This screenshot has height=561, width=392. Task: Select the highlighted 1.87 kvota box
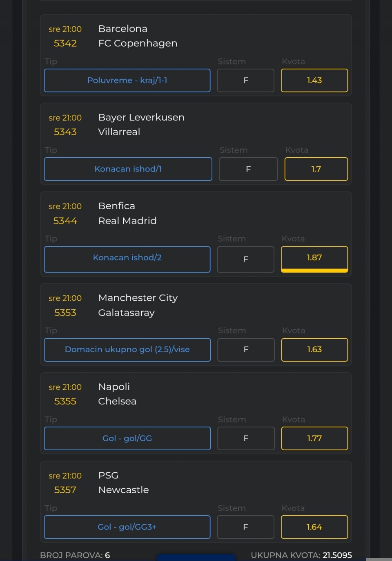point(314,258)
